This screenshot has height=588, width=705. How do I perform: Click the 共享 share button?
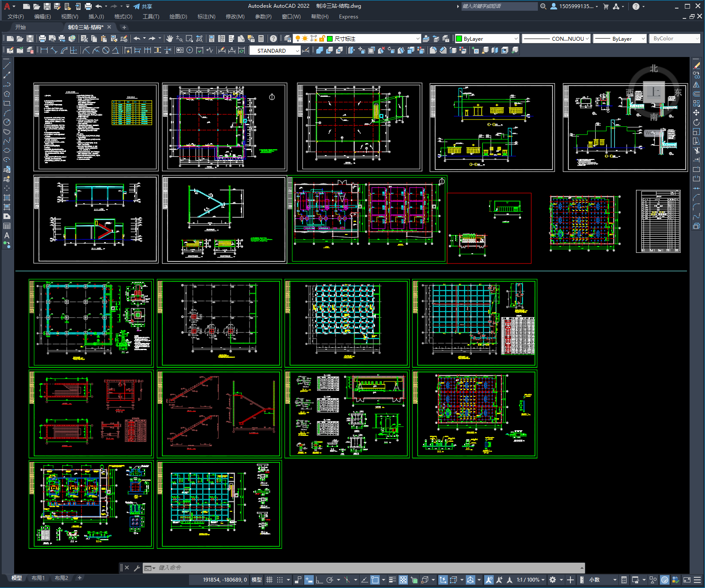coord(143,6)
